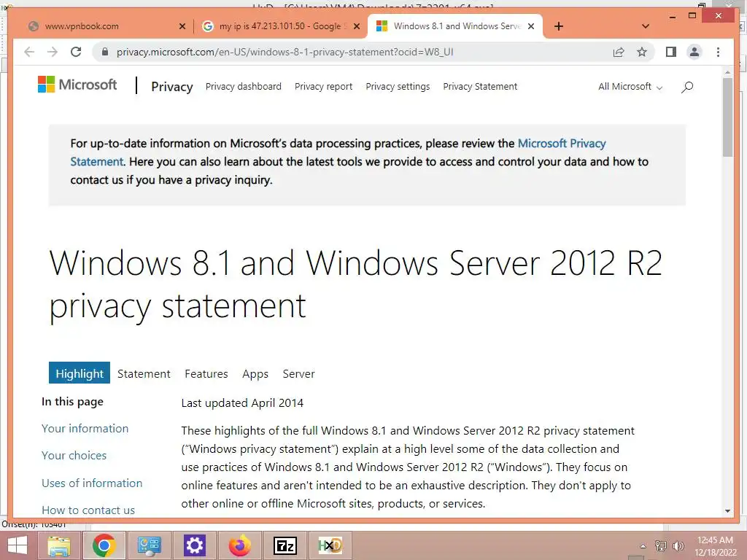The height and width of the screenshot is (560, 747).
Task: Switch to the Server tab
Action: [298, 374]
